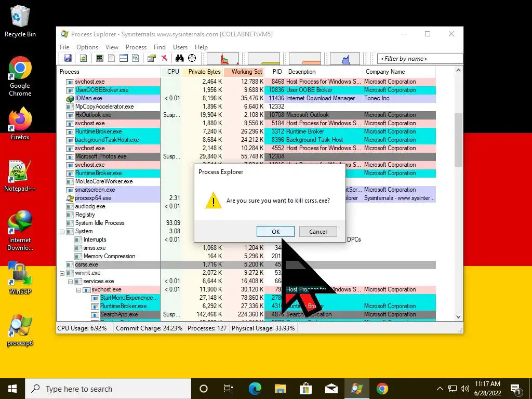Toggle the Show Lower Pane toolbar icon
The height and width of the screenshot is (399, 532).
(124, 58)
